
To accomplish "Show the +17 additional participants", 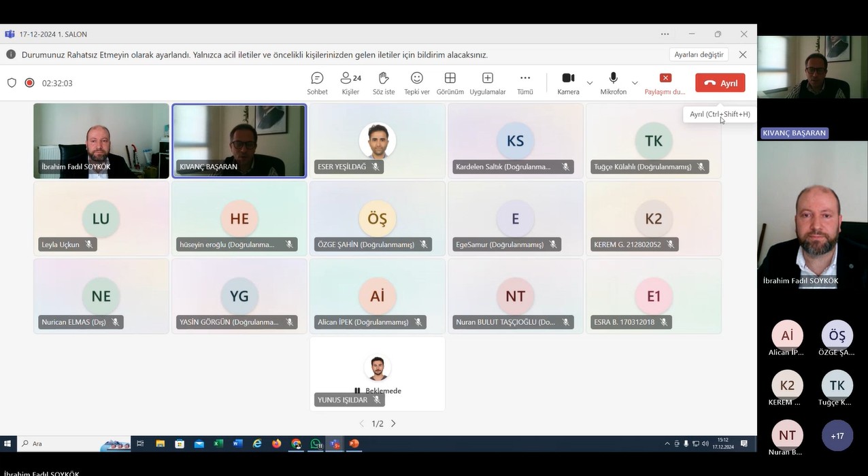I will 837,436.
